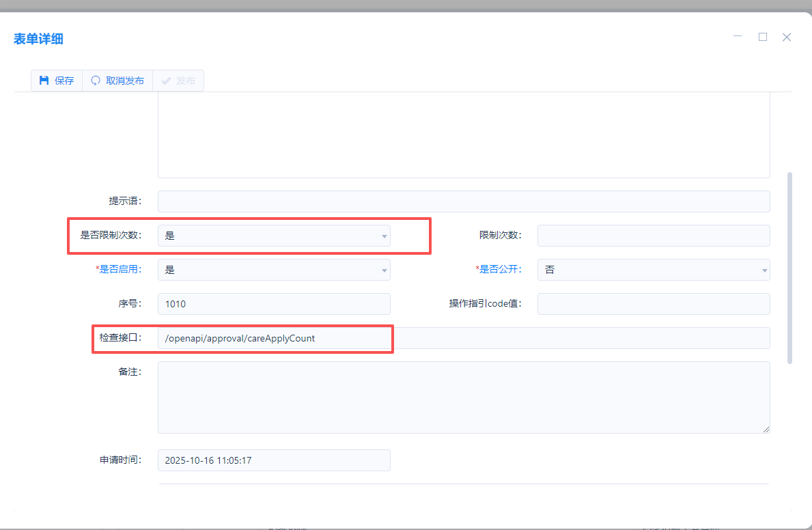This screenshot has width=812, height=530.
Task: Click the 申请时间 date-time field
Action: pyautogui.click(x=274, y=460)
